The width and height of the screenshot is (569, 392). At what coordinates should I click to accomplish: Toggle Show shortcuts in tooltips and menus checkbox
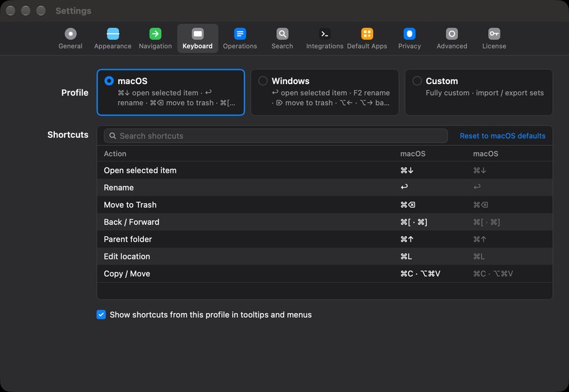click(x=102, y=314)
